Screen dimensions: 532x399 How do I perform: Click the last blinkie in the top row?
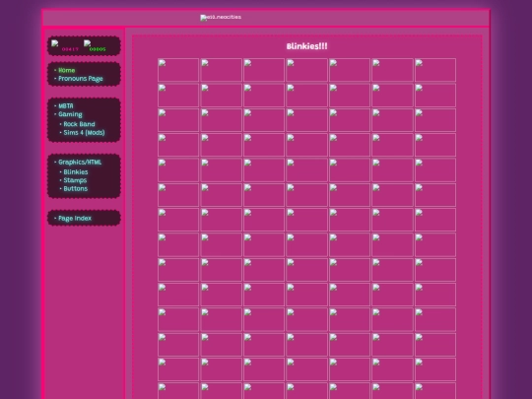coord(435,70)
